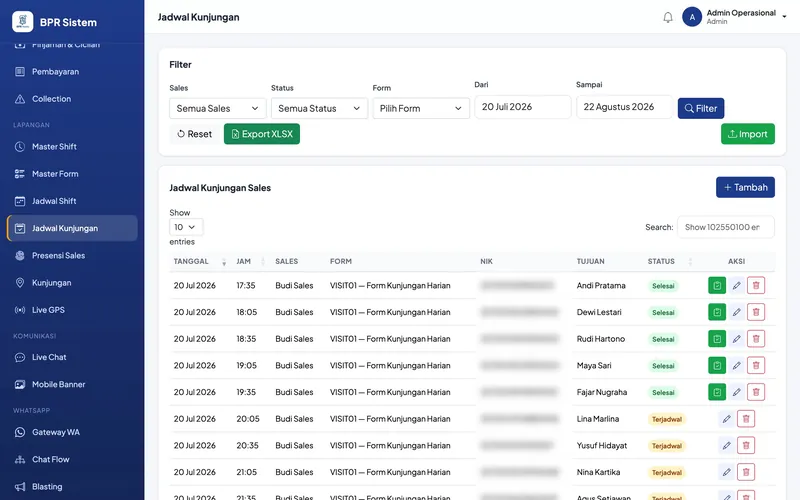Click the Nina Kartika name cell
Image resolution: width=800 pixels, height=500 pixels.
(598, 472)
